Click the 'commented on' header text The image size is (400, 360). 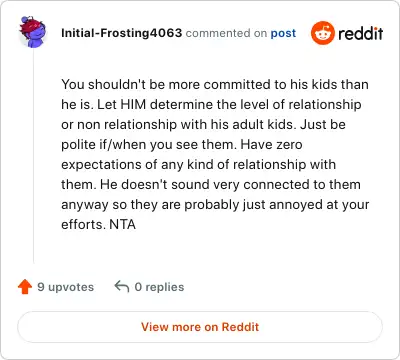(226, 33)
